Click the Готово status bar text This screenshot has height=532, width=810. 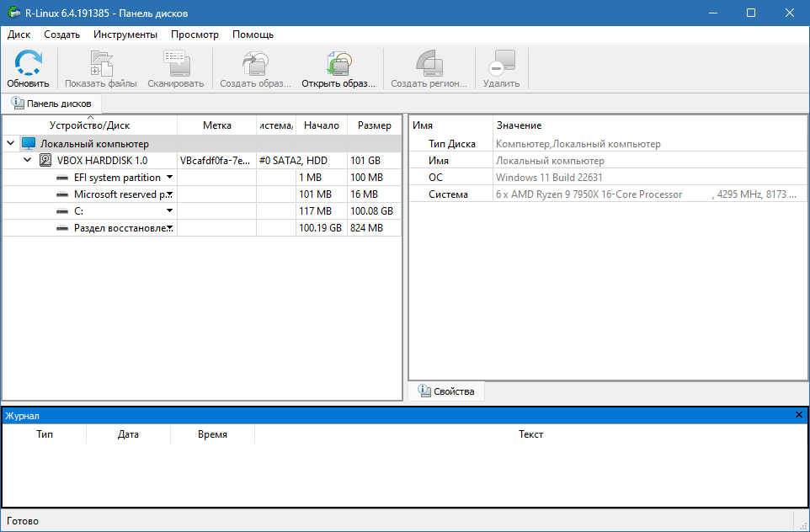(x=23, y=521)
